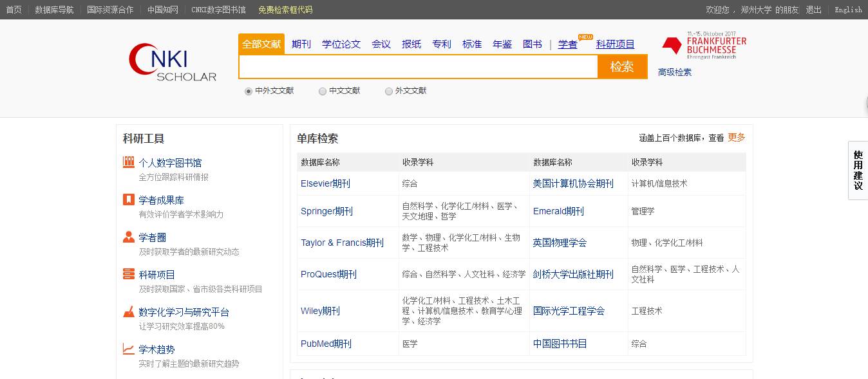Select the 中外文文献 radio button

click(x=249, y=91)
